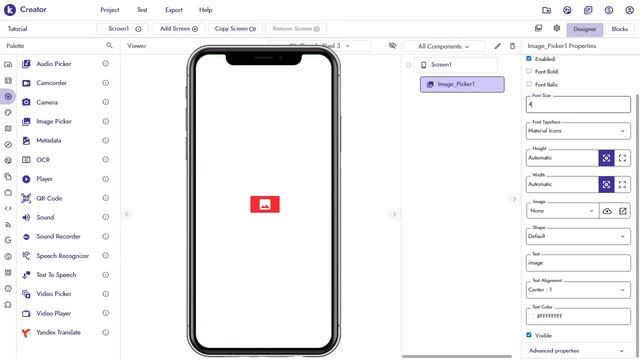This screenshot has width=640, height=360.
Task: Switch to the Blocks tab
Action: coord(619,29)
